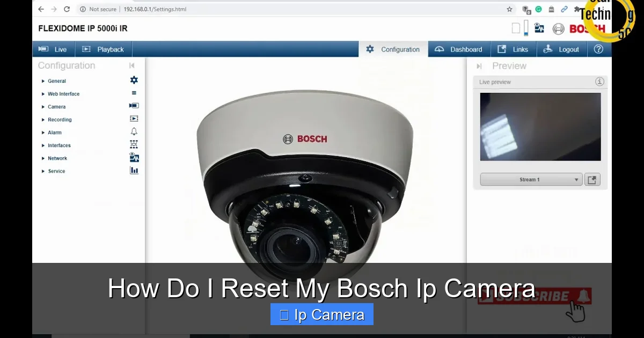Click the Live preview info icon
This screenshot has height=338, width=644.
(599, 82)
